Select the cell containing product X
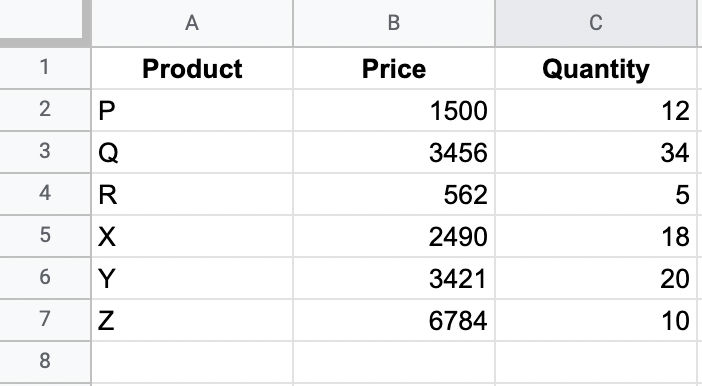Viewport: 702px width, 386px height. click(x=192, y=236)
